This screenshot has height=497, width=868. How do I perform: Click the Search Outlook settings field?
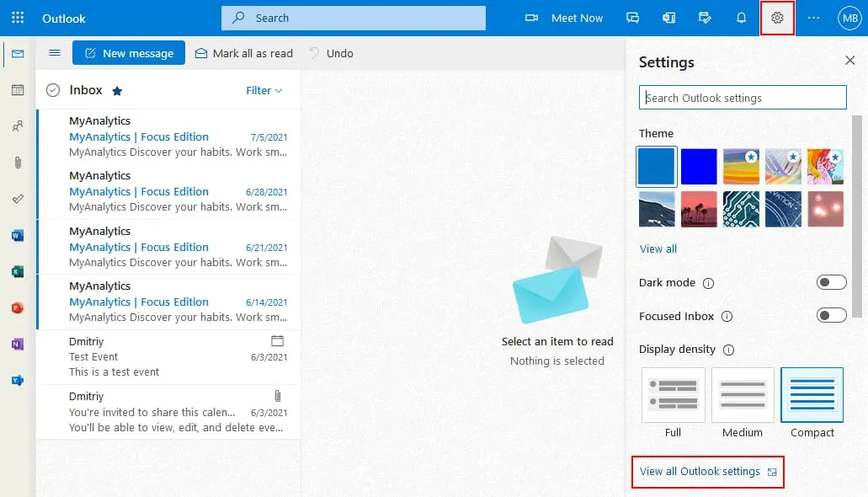coord(743,98)
